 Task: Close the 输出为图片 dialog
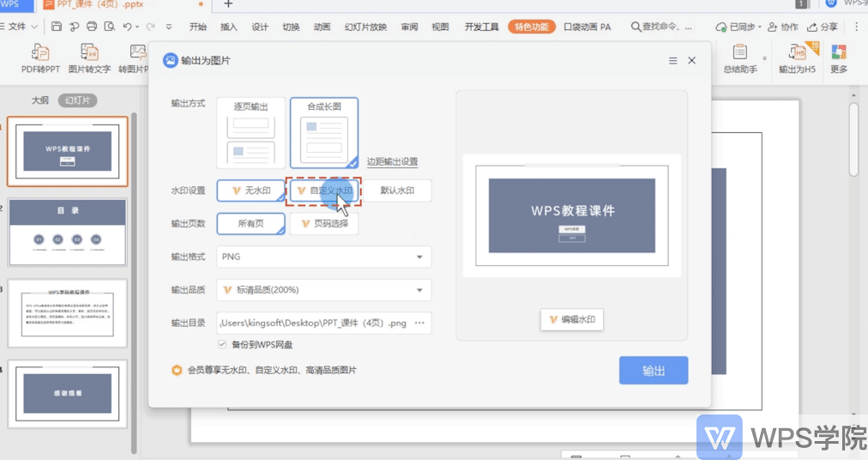click(x=692, y=60)
